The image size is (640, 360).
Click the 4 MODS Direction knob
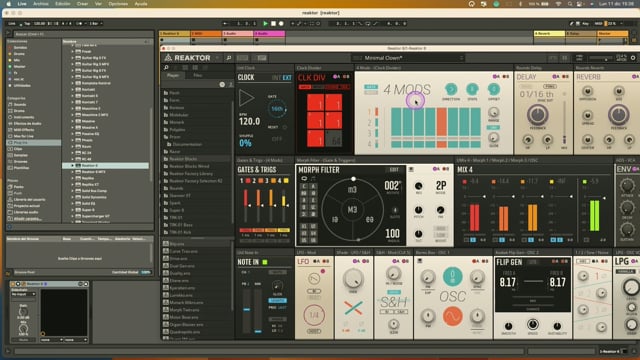click(451, 89)
